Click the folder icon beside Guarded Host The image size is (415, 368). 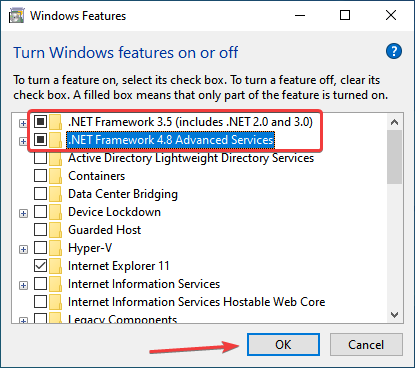coord(55,230)
